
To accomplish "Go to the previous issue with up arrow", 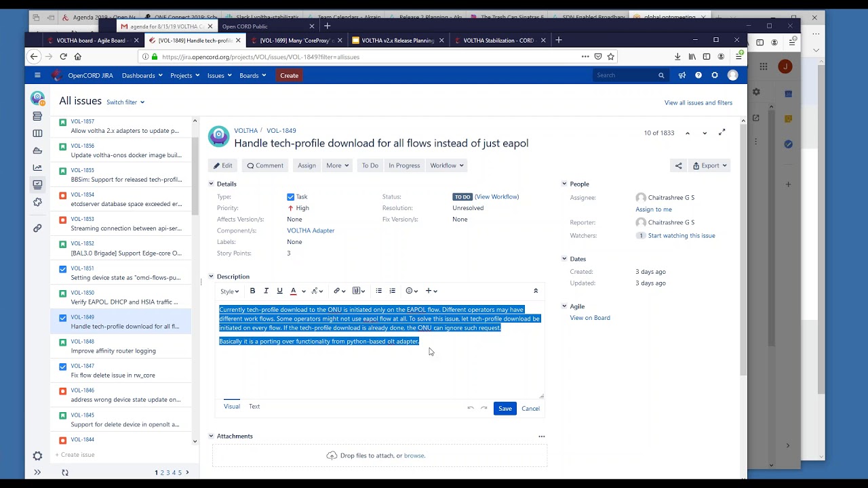I will click(x=688, y=133).
